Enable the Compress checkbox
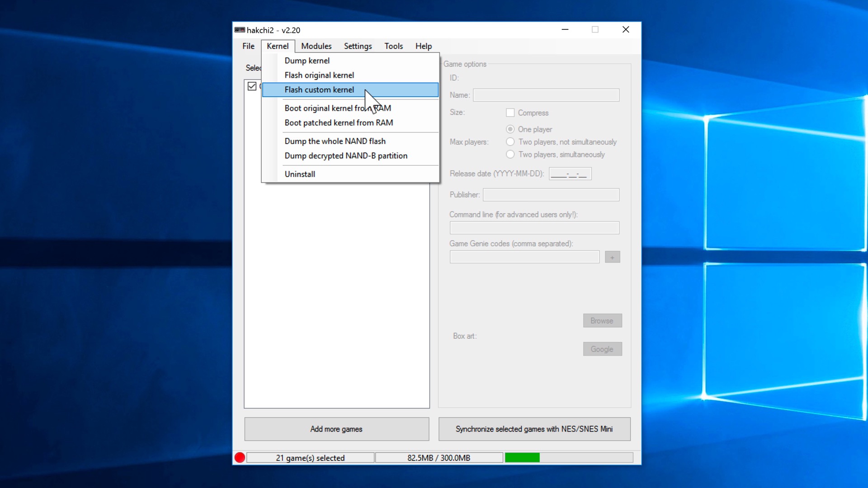This screenshot has height=488, width=868. pos(510,113)
